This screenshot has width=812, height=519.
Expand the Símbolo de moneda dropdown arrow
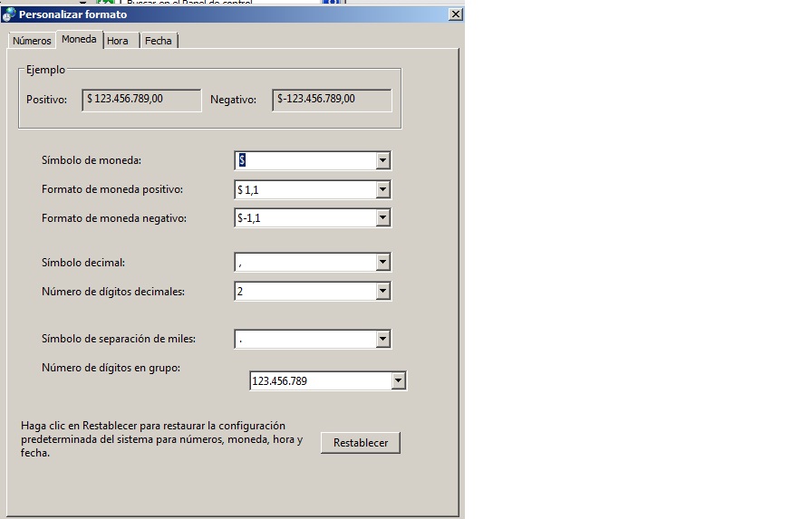click(382, 160)
